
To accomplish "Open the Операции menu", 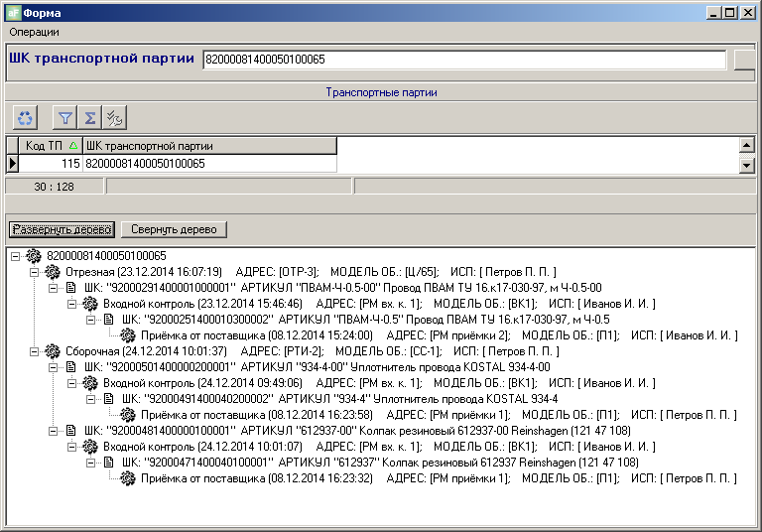I will click(x=34, y=32).
